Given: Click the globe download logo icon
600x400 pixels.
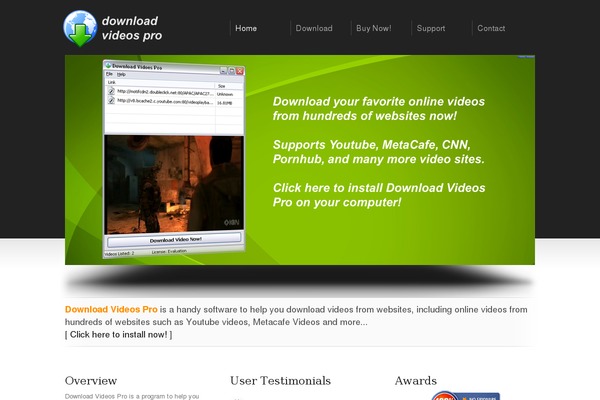Looking at the screenshot, I should point(80,28).
